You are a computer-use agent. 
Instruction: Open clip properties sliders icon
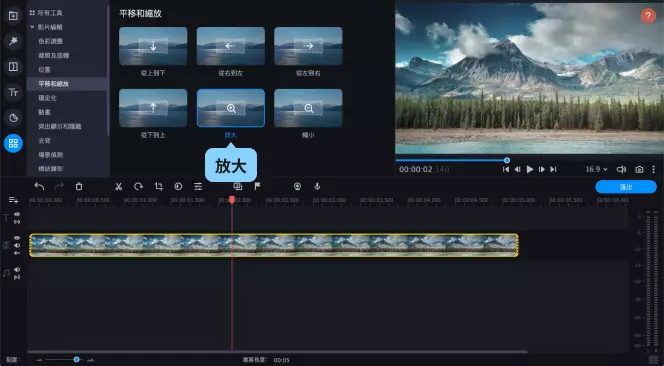(x=198, y=186)
